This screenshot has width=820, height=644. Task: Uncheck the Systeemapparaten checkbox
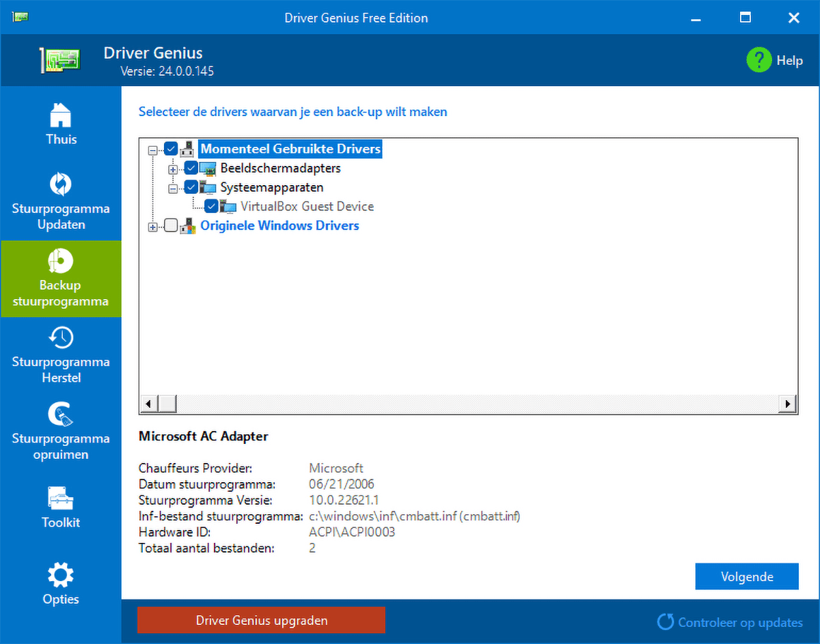191,187
